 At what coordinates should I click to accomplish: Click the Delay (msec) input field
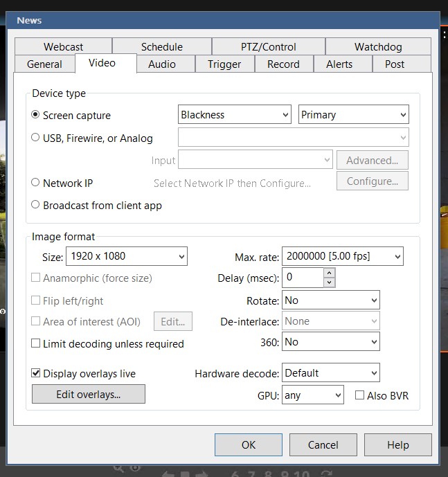pos(303,277)
